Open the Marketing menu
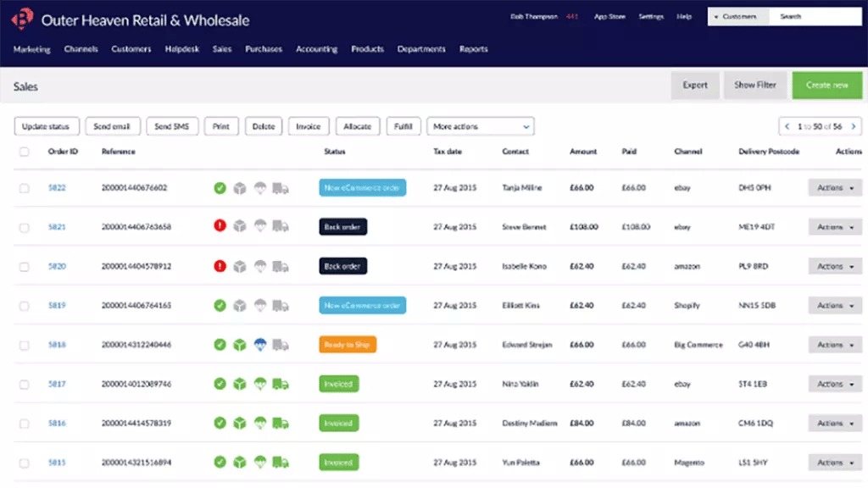 point(32,49)
